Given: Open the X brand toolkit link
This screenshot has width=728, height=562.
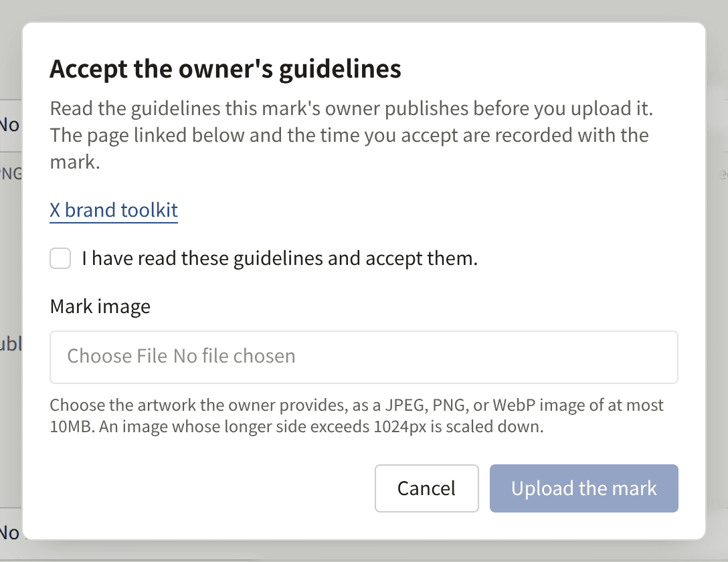Looking at the screenshot, I should click(x=114, y=210).
